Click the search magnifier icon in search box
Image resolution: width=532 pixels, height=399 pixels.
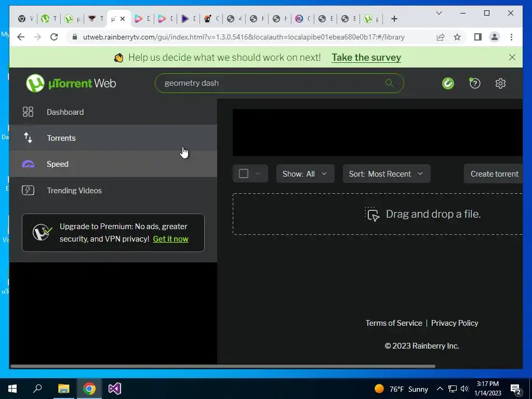tap(389, 83)
